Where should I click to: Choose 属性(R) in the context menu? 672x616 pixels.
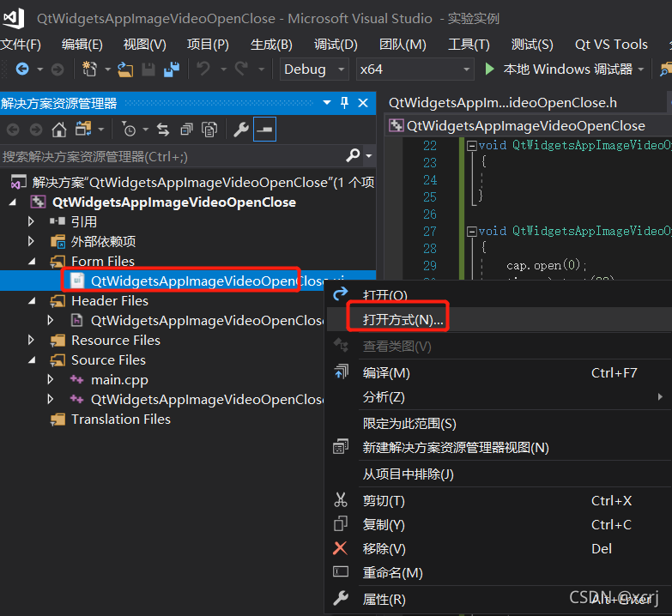499,599
